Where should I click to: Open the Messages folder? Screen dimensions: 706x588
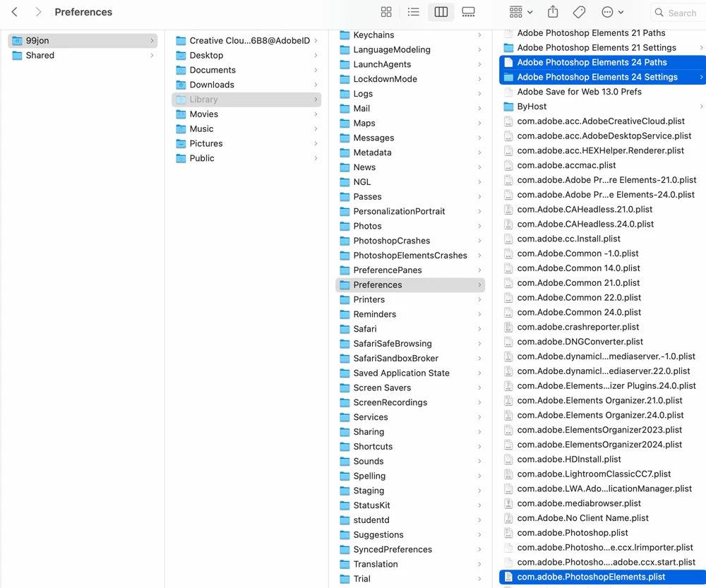click(x=410, y=138)
